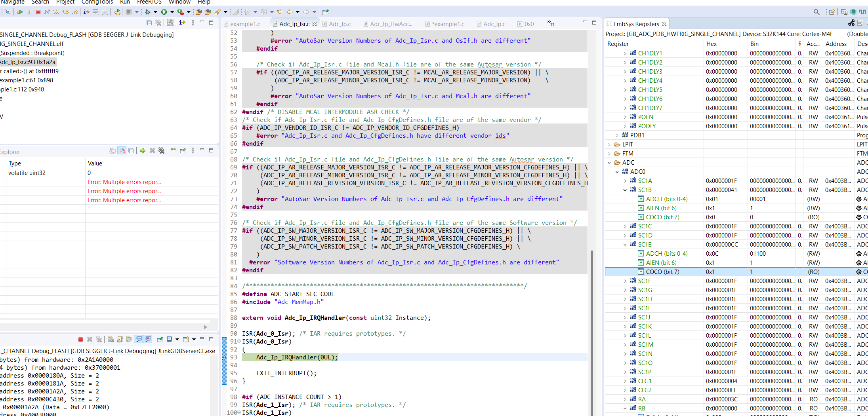This screenshot has height=416, width=868.
Task: Collapse the ADC folder in registers tree
Action: (609, 163)
